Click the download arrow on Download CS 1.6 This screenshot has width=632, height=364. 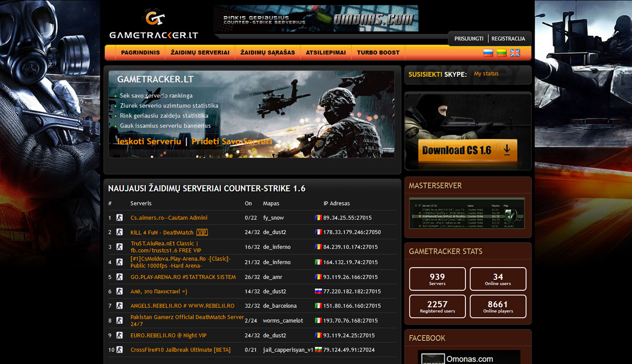(x=507, y=150)
